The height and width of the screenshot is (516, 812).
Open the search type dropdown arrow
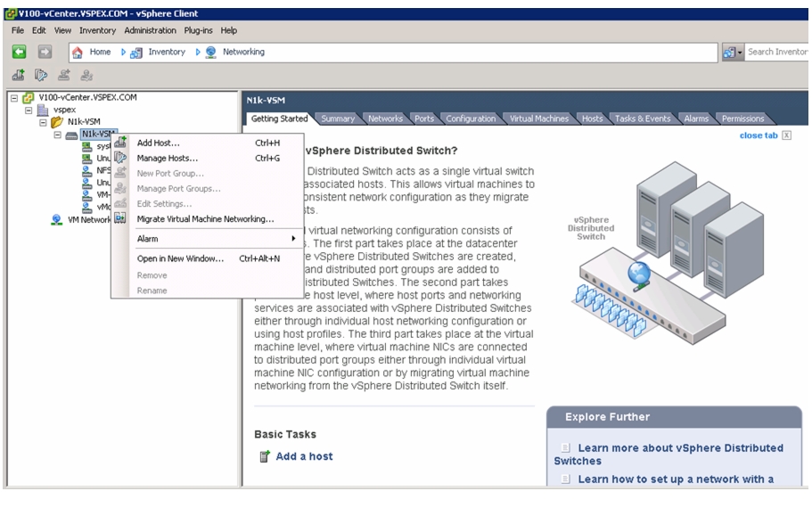coord(740,53)
